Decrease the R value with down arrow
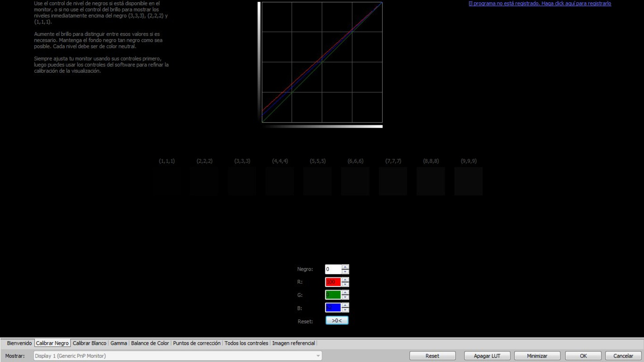 [x=345, y=285]
